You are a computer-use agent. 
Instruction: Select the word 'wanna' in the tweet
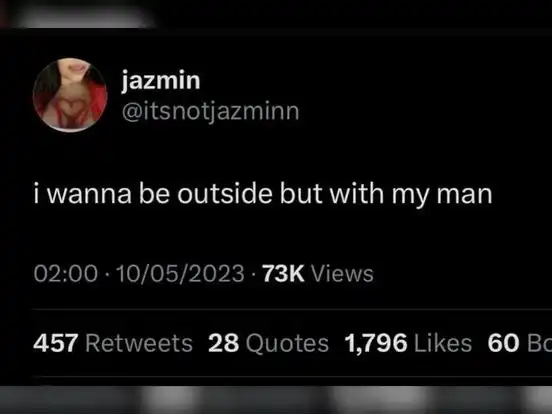tap(89, 194)
